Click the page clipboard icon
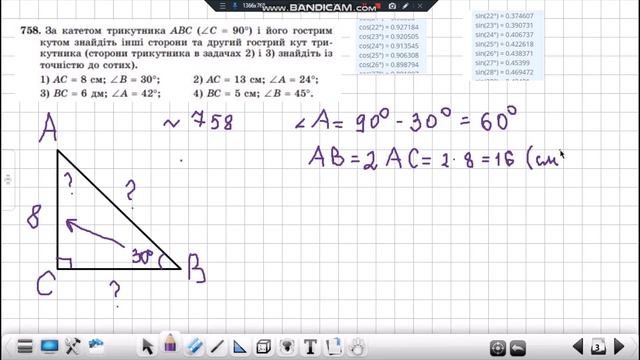The image size is (640, 360). [334, 347]
